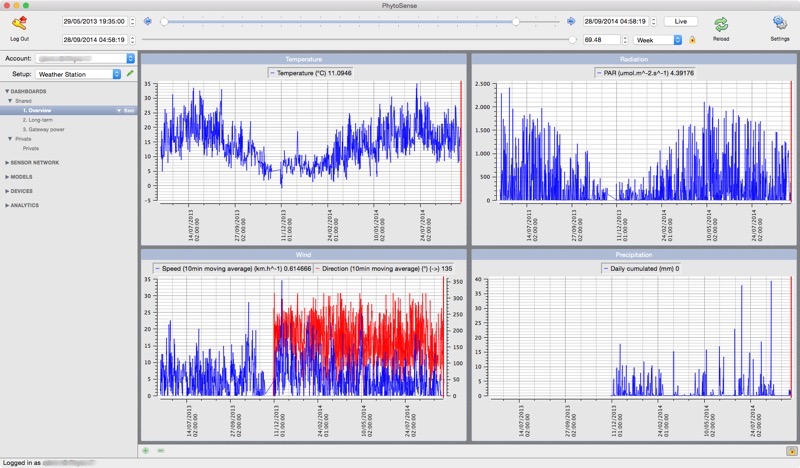Expand the DEVICES section
Screen dimensions: 800x468
click(x=7, y=191)
